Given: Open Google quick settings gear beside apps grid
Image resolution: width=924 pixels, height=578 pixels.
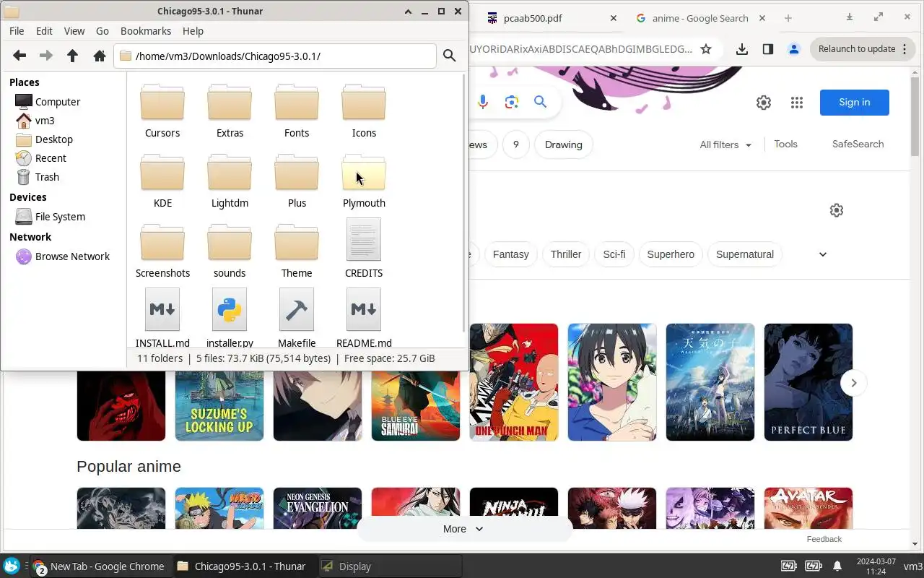Looking at the screenshot, I should pos(764,103).
